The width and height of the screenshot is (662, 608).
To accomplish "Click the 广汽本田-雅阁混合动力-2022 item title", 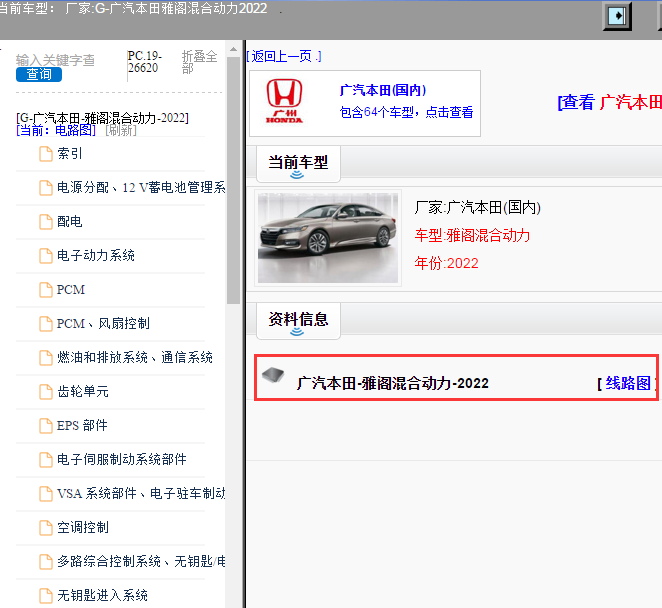I will point(393,383).
